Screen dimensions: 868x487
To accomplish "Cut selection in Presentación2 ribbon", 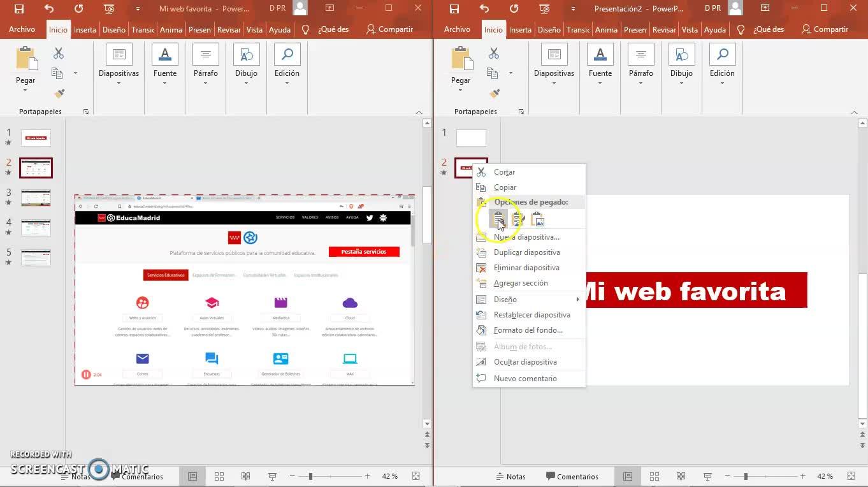I will pyautogui.click(x=494, y=54).
